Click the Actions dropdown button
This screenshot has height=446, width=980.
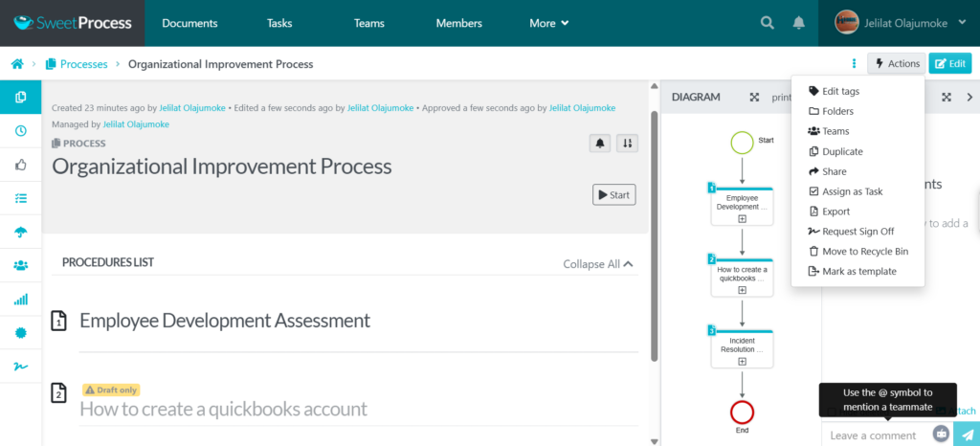(x=896, y=64)
